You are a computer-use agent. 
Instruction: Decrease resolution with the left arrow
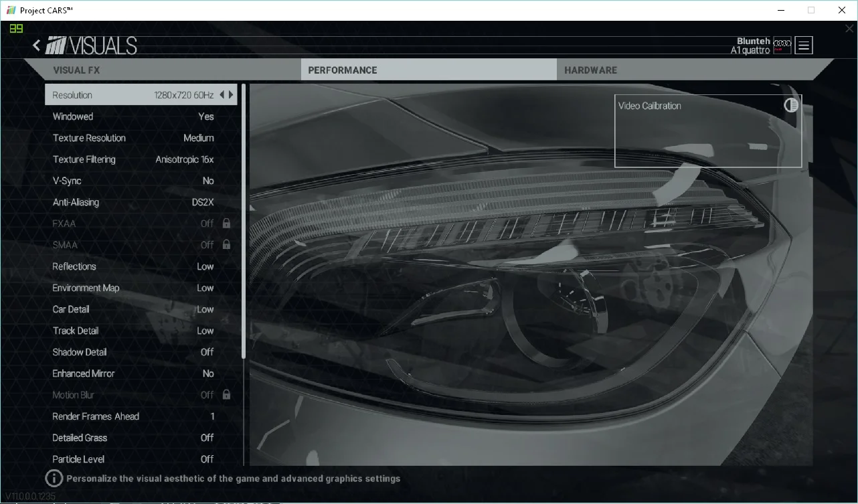click(x=222, y=95)
